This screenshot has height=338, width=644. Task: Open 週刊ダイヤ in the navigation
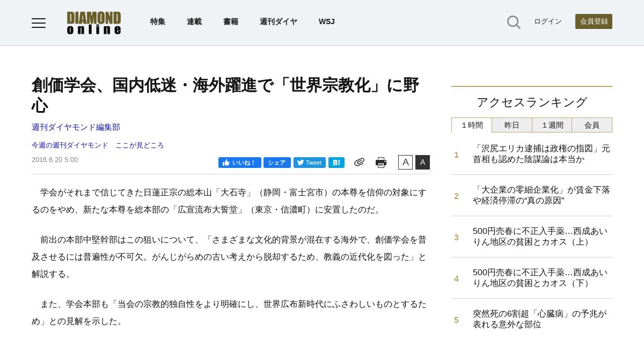coord(279,21)
